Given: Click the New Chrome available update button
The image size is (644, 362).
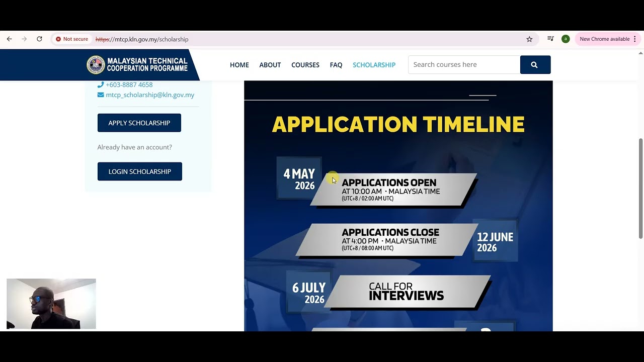Looking at the screenshot, I should pyautogui.click(x=604, y=39).
